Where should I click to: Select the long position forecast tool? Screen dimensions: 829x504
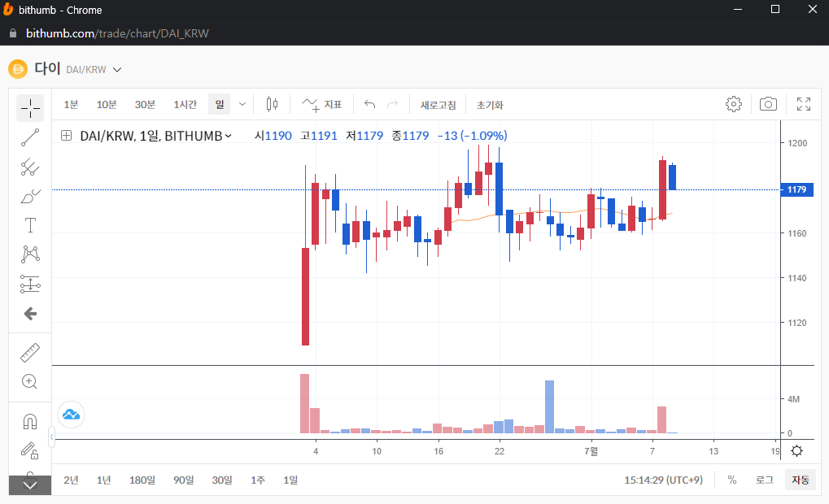click(30, 284)
